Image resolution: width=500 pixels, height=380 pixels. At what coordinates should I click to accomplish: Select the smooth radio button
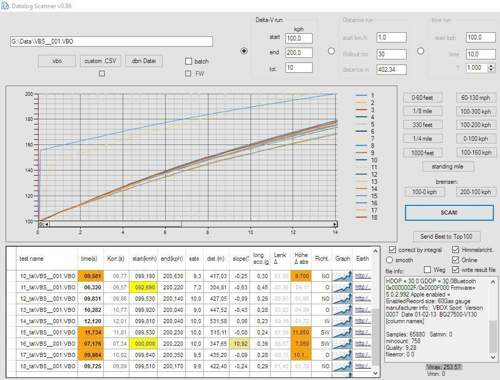coord(389,260)
